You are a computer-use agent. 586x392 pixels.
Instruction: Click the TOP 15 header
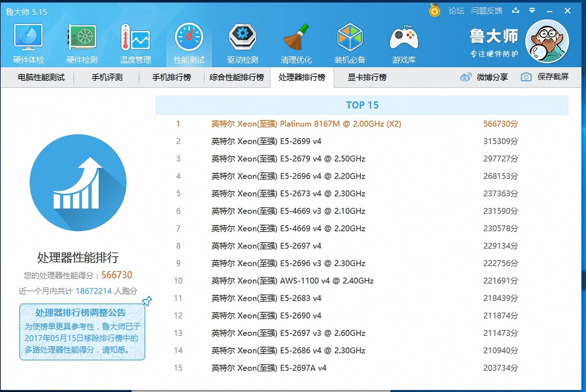362,105
